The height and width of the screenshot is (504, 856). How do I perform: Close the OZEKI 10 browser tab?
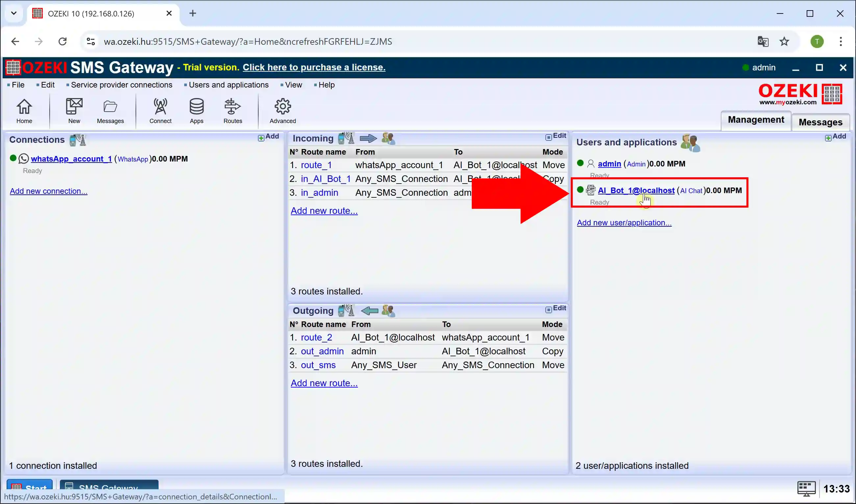[x=169, y=13]
